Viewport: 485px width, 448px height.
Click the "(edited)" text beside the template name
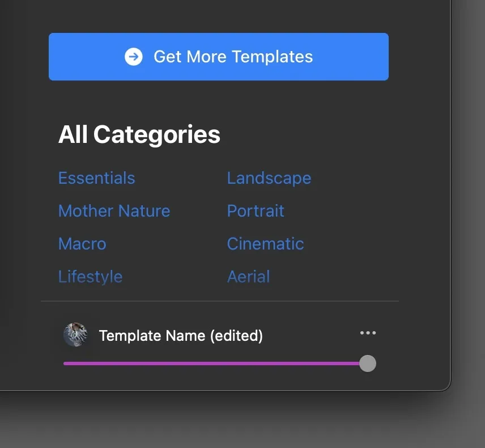click(x=236, y=336)
